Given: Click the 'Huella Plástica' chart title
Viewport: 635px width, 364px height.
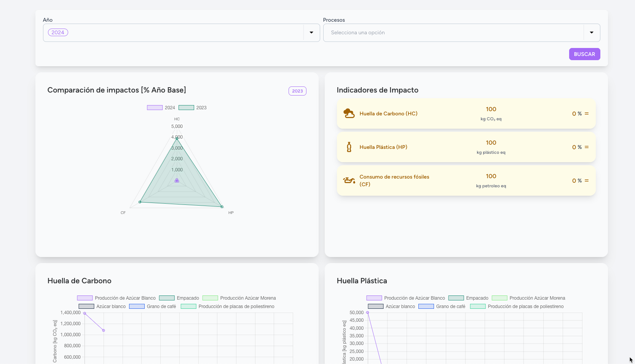Looking at the screenshot, I should (x=362, y=281).
